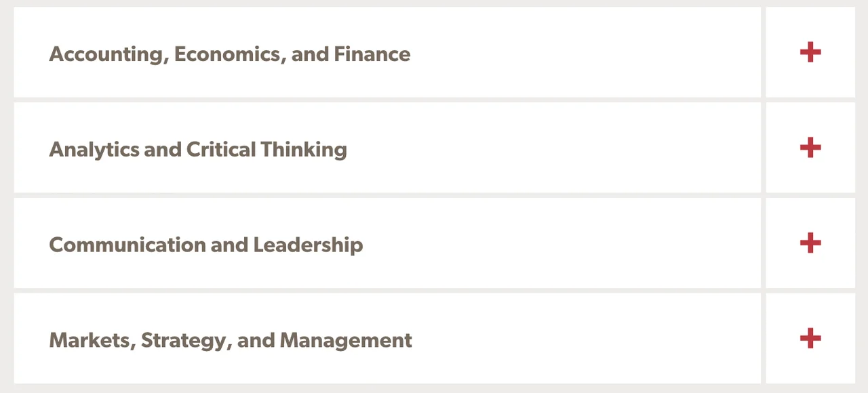Screen dimensions: 868x393
Task: Click the plus icon for Analytics and Critical Thinking
Action: pyautogui.click(x=810, y=148)
